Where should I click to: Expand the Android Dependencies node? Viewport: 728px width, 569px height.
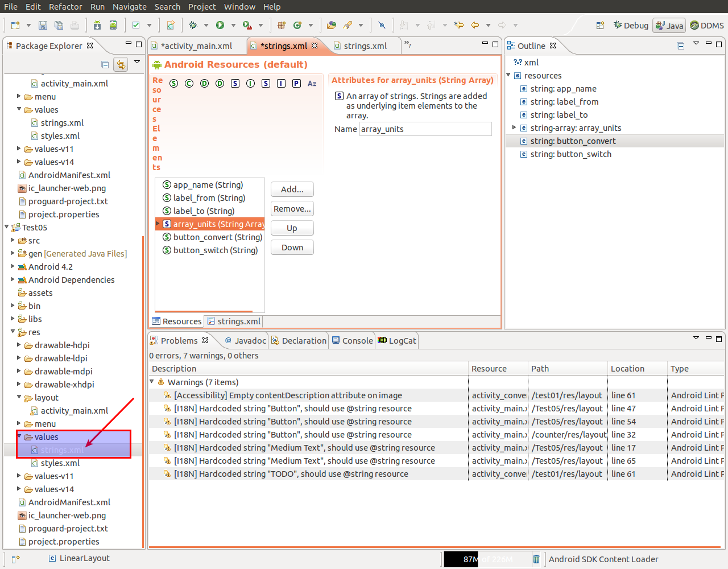[x=13, y=279]
